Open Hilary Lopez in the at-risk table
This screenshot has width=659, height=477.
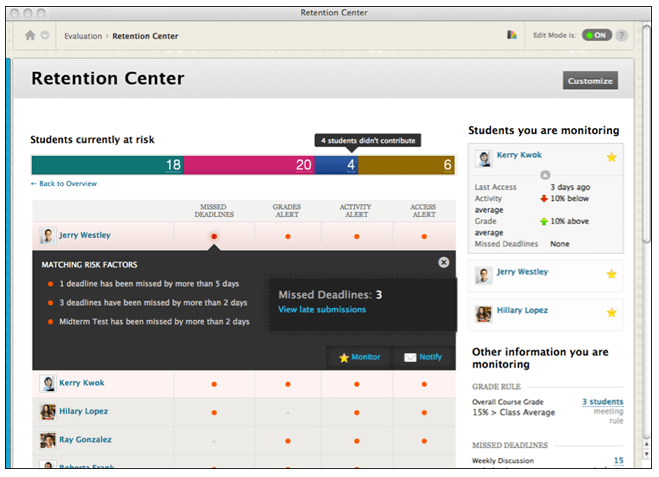pos(83,411)
